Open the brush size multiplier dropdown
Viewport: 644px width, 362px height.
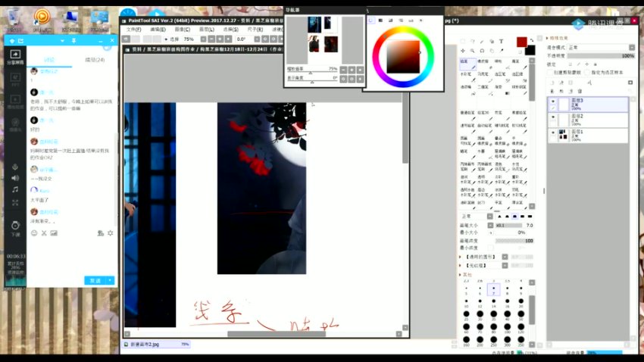[x=490, y=226]
